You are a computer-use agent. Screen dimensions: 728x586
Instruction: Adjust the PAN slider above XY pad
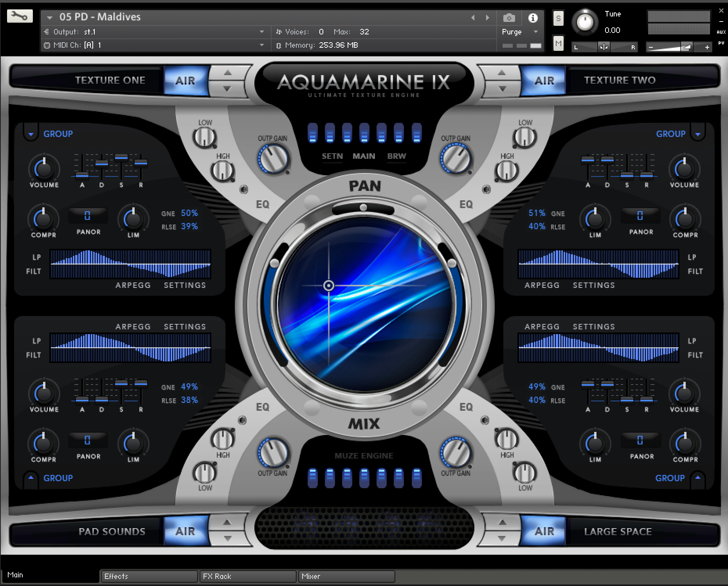tap(364, 207)
